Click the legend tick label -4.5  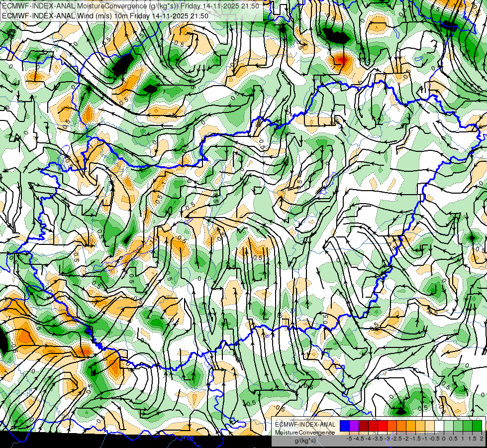pyautogui.click(x=359, y=439)
